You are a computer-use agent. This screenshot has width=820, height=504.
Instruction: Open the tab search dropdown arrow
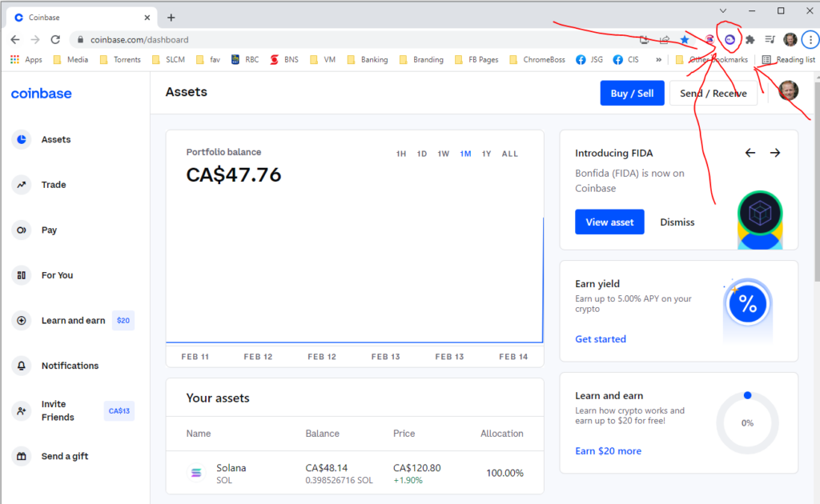(x=723, y=10)
